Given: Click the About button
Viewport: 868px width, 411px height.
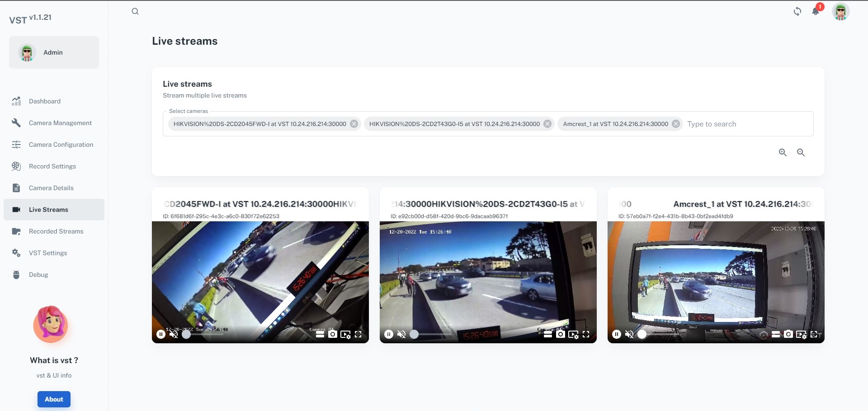Looking at the screenshot, I should 54,399.
